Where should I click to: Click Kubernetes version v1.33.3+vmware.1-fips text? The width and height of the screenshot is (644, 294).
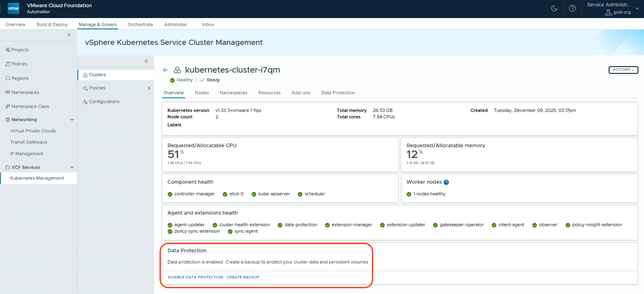click(238, 110)
